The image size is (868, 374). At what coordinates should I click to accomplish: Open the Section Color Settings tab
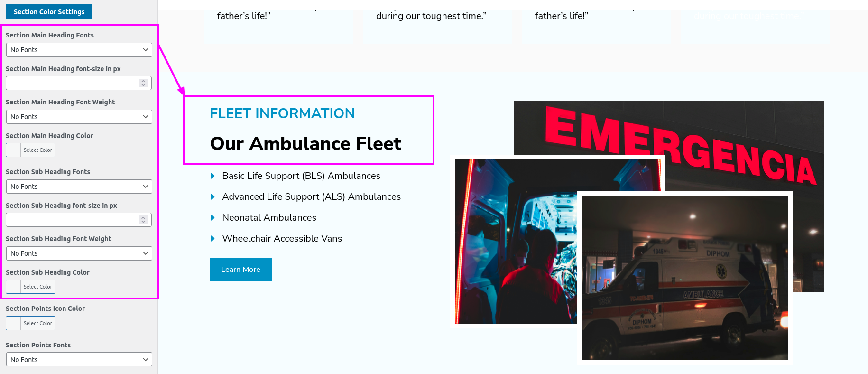point(49,11)
